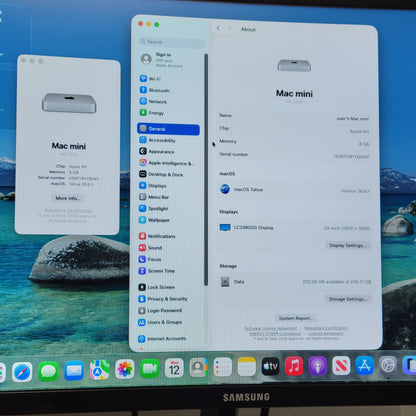The width and height of the screenshot is (416, 416).
Task: Open Displays settings in sidebar
Action: click(x=153, y=186)
